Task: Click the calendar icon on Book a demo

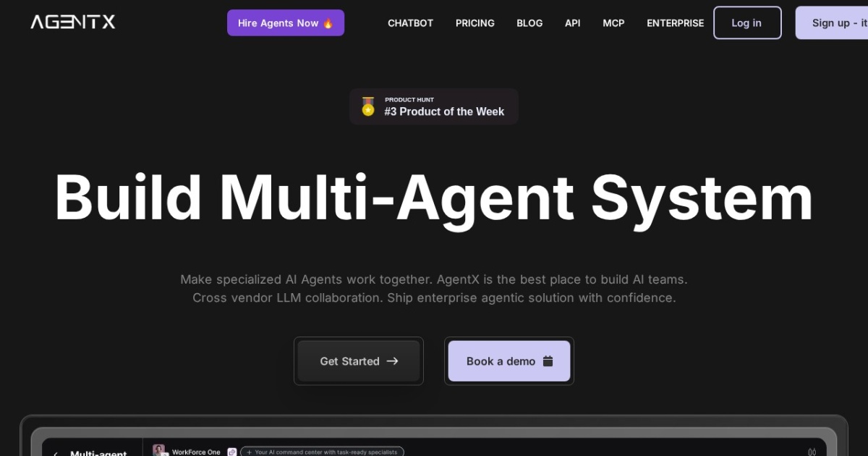Action: click(x=548, y=361)
